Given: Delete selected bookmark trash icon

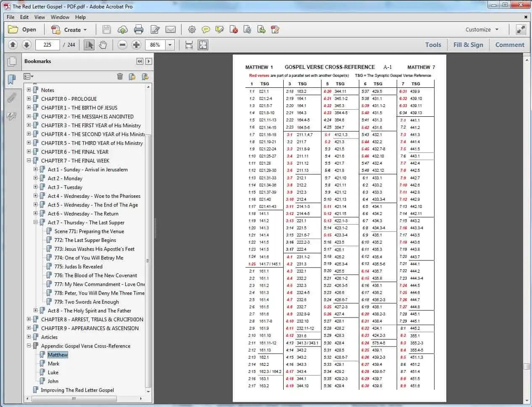Looking at the screenshot, I should pyautogui.click(x=120, y=76).
